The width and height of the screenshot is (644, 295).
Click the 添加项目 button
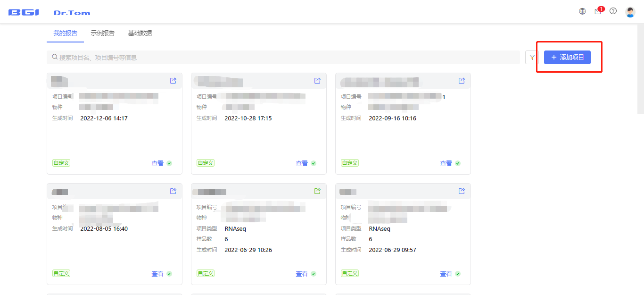[567, 57]
